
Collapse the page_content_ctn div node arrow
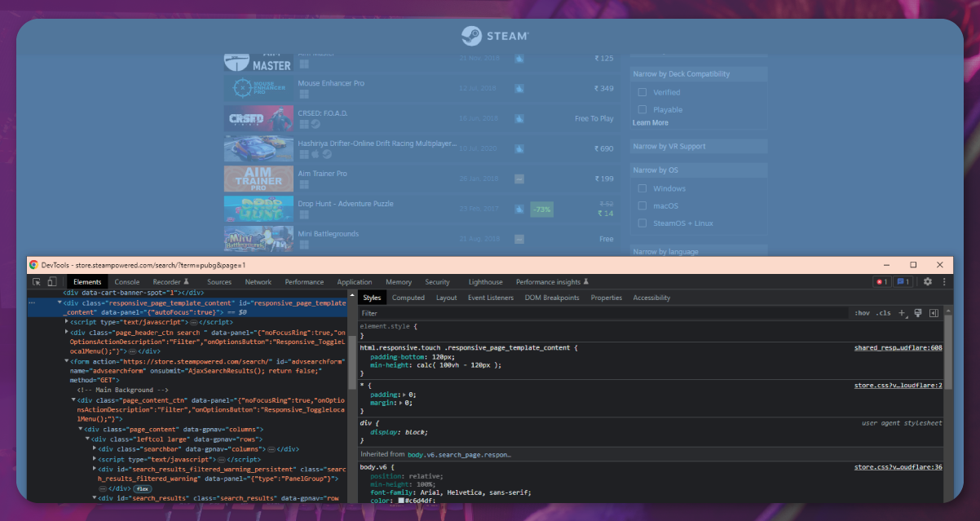click(x=73, y=400)
